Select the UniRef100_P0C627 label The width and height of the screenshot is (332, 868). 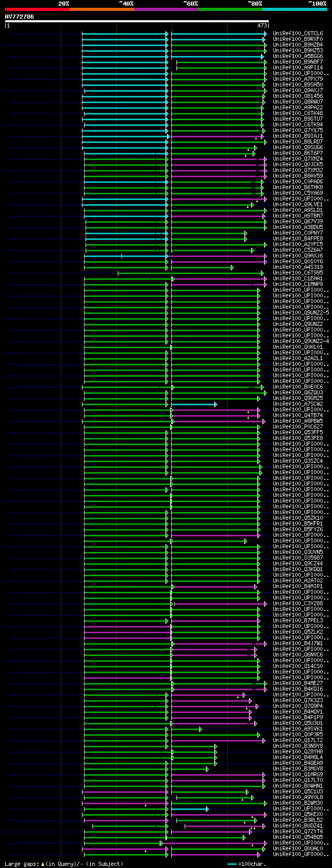[x=298, y=427]
